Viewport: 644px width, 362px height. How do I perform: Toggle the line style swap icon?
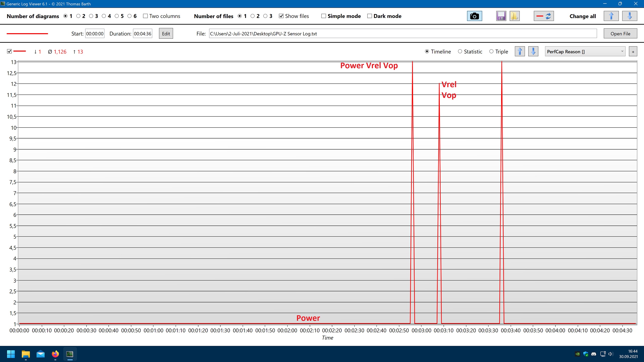[x=544, y=16]
